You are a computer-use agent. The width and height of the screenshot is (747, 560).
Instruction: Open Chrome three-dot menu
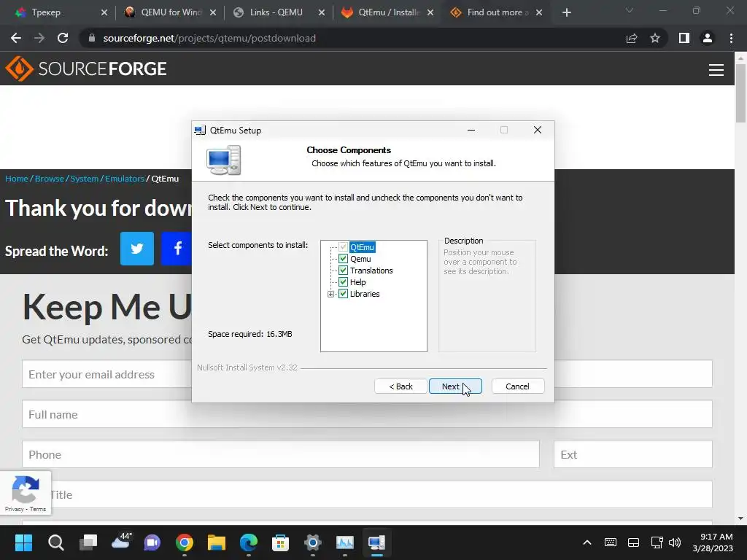pos(731,38)
